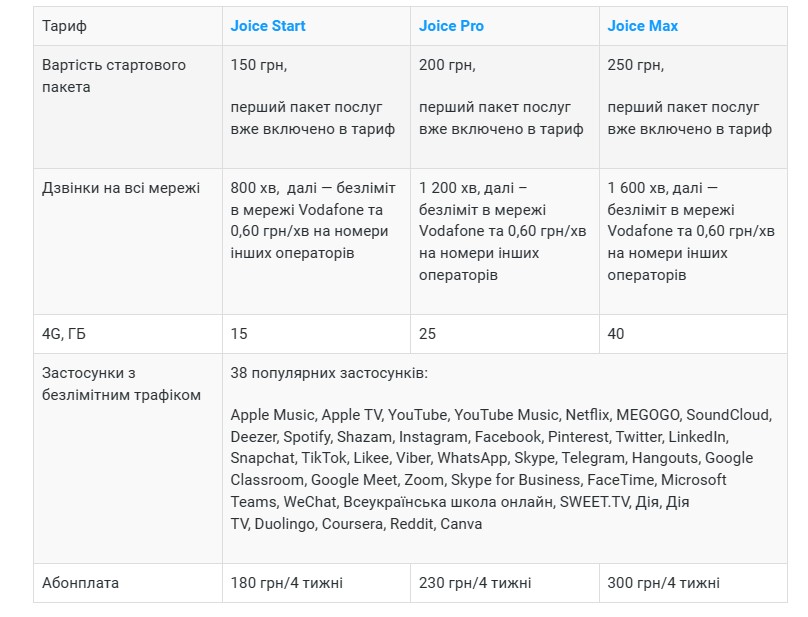Click the 300 грн/4 тижні fee cell
The image size is (808, 617).
(693, 583)
